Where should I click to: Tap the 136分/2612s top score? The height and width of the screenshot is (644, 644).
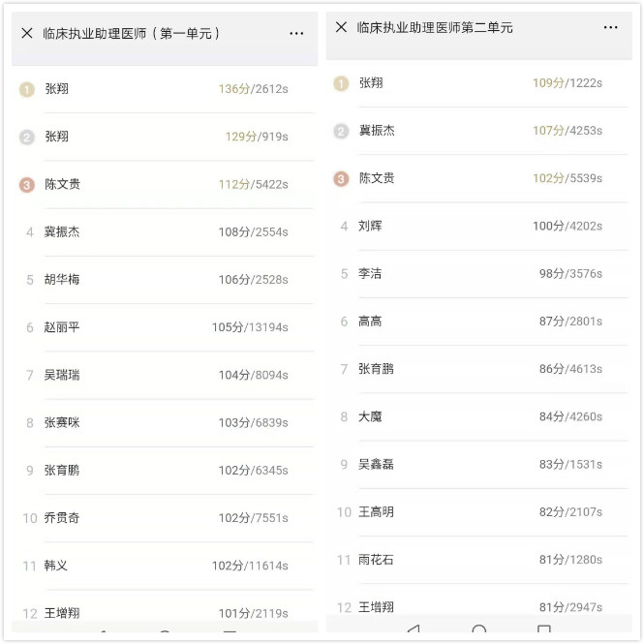click(253, 89)
